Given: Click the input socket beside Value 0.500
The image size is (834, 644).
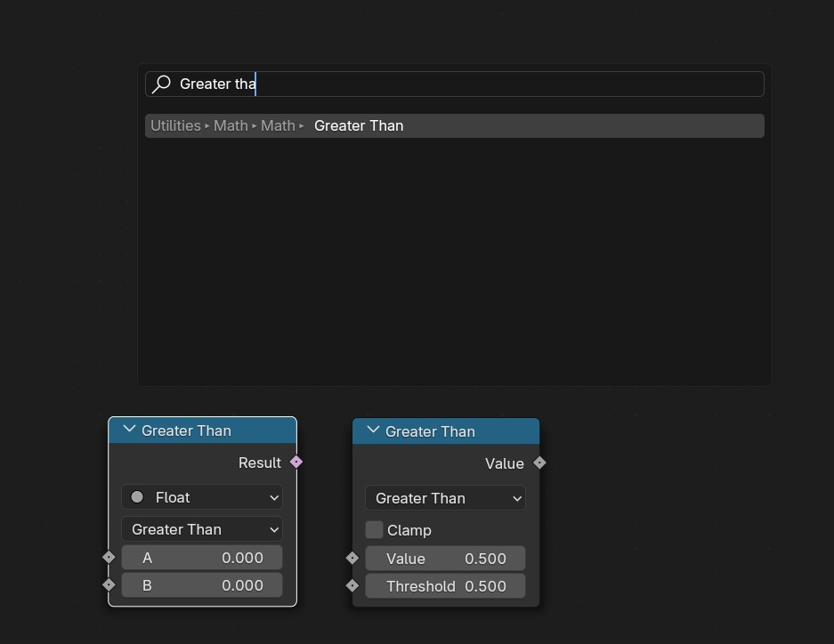Looking at the screenshot, I should click(x=352, y=558).
